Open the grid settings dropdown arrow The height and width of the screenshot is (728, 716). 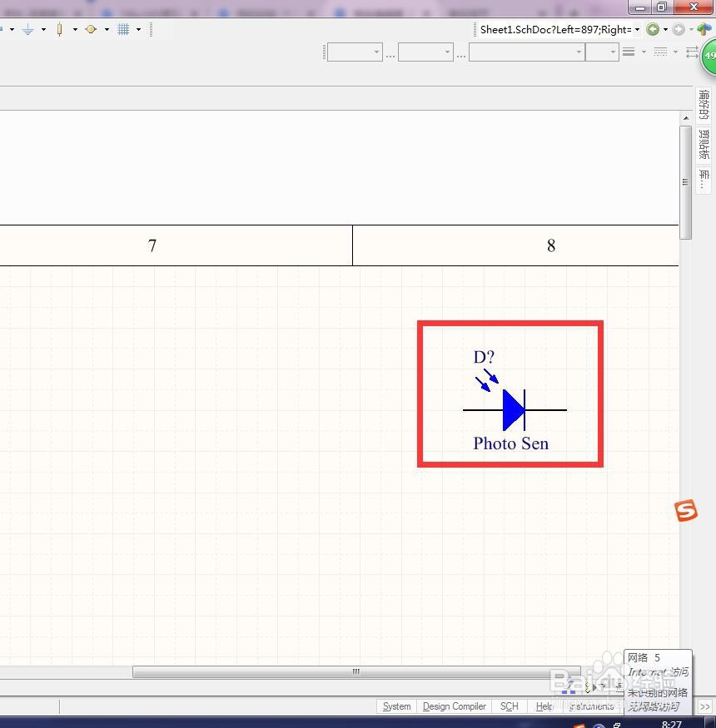pos(138,30)
